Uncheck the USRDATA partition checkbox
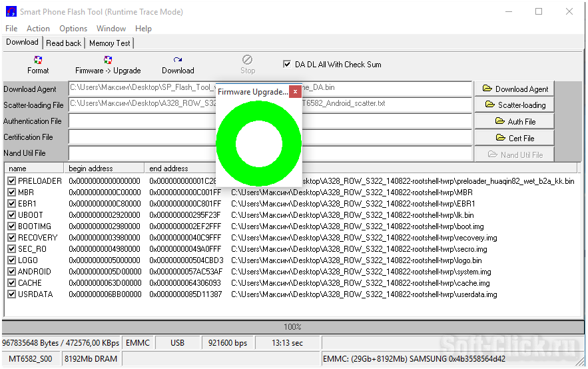588x369 pixels. [x=11, y=294]
